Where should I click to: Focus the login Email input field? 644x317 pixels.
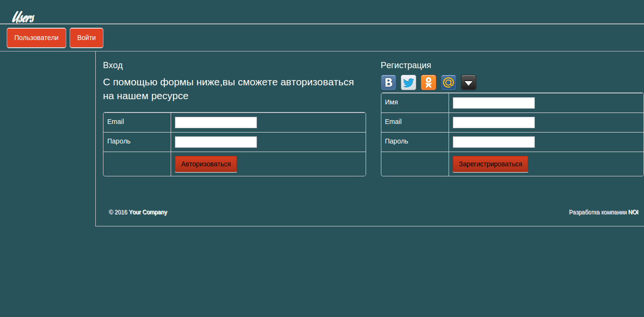216,123
